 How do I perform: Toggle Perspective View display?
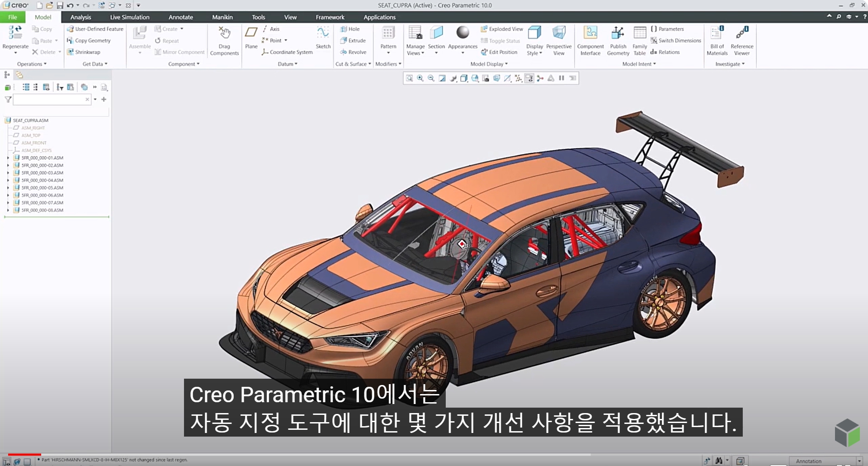[x=559, y=41]
